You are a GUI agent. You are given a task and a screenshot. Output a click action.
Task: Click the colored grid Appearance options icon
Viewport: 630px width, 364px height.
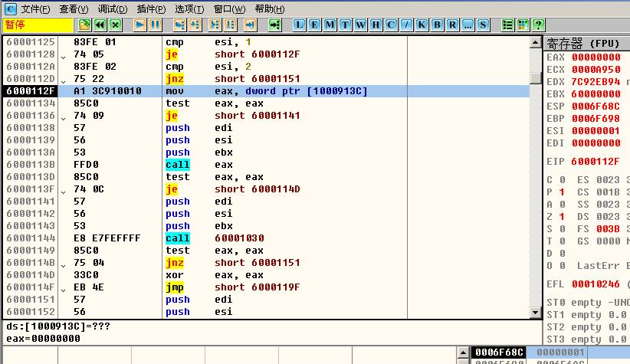pos(523,25)
